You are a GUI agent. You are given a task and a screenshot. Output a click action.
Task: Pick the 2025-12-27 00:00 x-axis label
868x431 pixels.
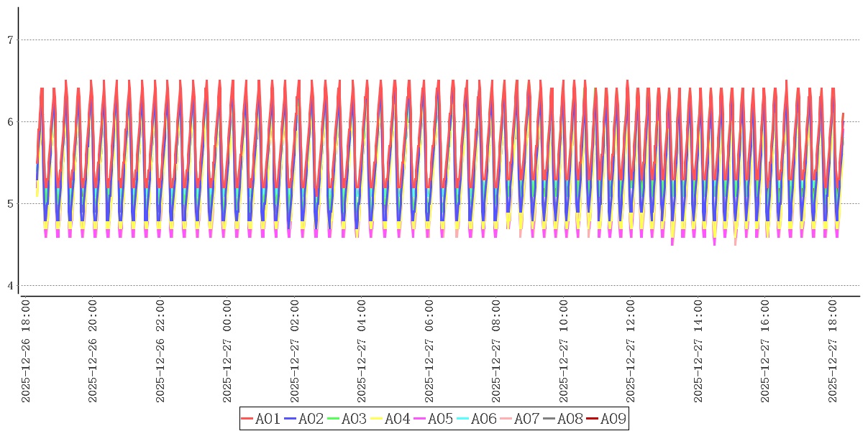tap(228, 352)
